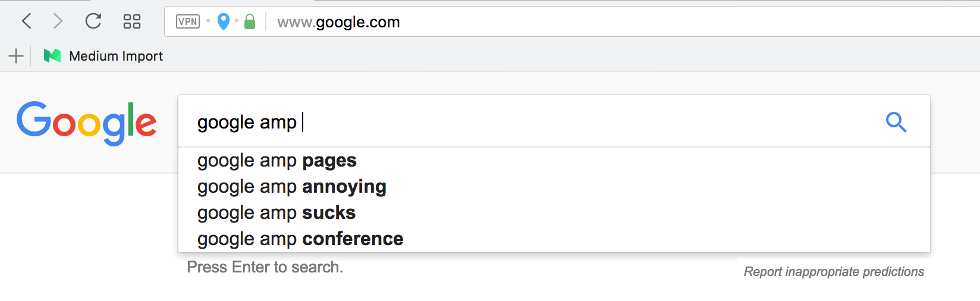Choose the 'google amp annoying' suggestion
This screenshot has height=301, width=980.
coord(292,187)
